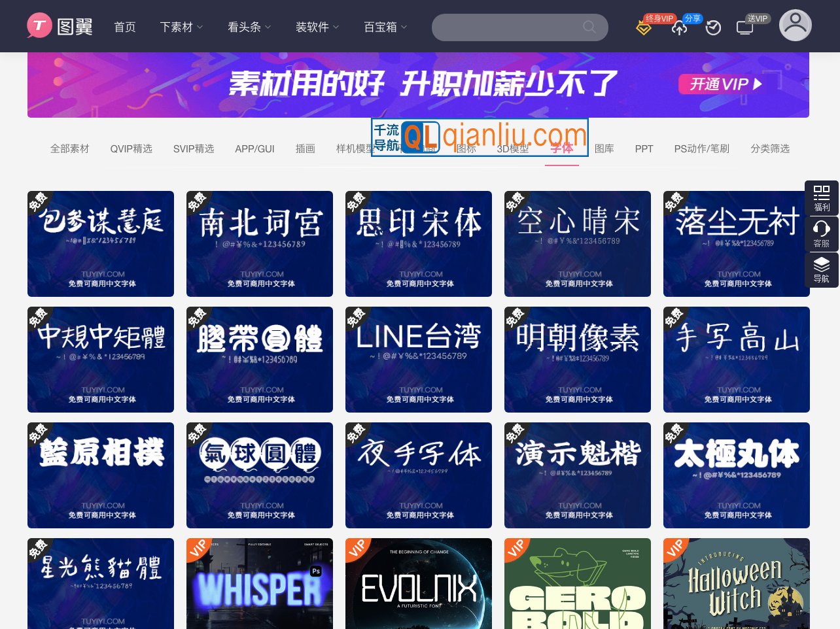Click the search magnifier icon
This screenshot has width=840, height=629.
(x=588, y=27)
